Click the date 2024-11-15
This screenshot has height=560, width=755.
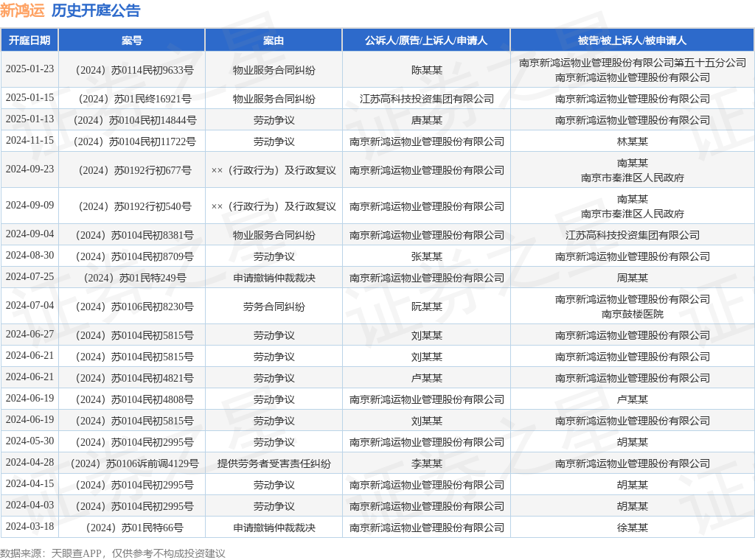pos(29,141)
